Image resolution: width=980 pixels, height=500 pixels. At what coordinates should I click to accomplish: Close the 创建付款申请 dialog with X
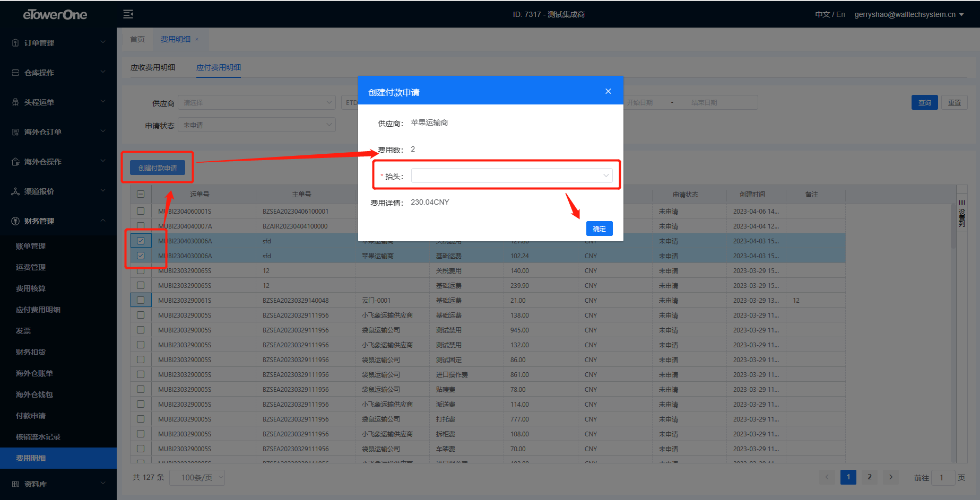(608, 92)
